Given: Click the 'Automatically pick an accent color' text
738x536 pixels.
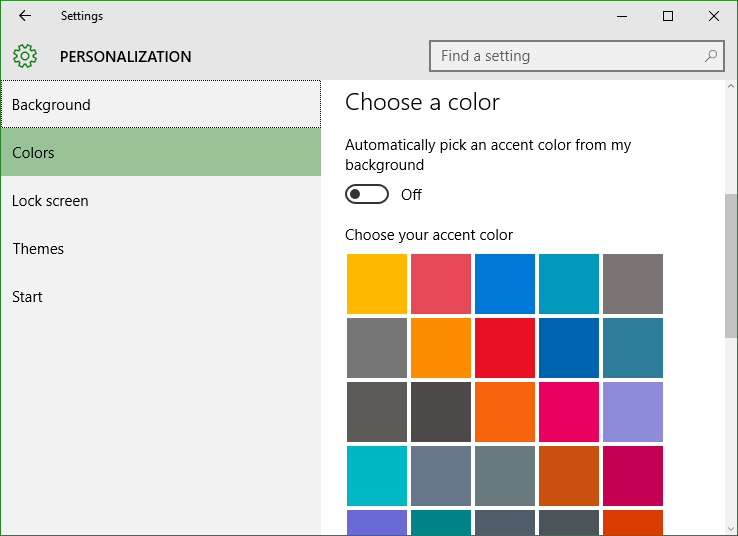Looking at the screenshot, I should 488,154.
